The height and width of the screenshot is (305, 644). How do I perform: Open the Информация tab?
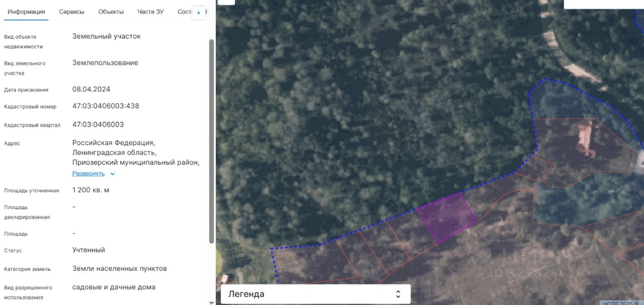[26, 12]
